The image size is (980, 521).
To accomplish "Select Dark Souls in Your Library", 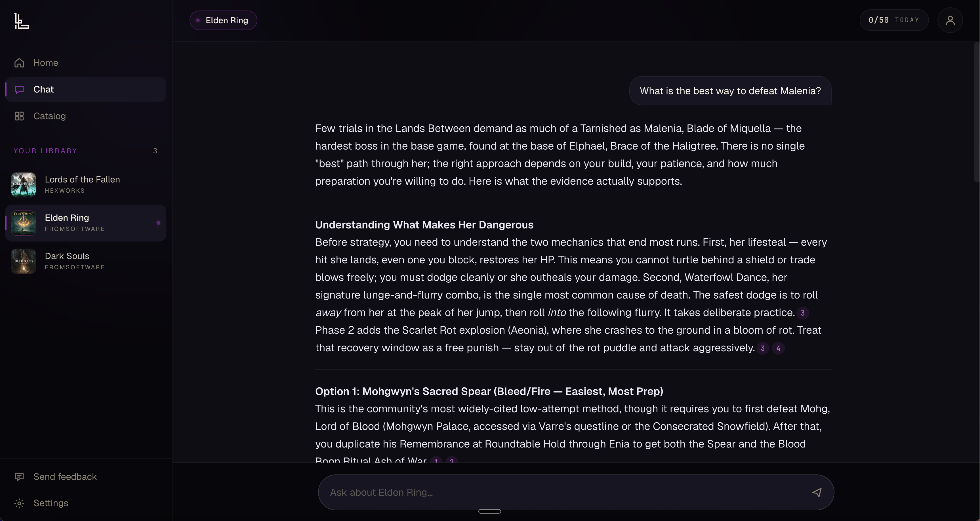I will tap(86, 261).
